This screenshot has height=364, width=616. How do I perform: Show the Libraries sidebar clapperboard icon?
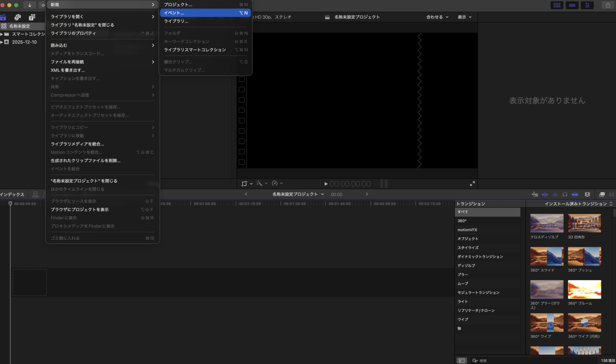[x=3, y=17]
